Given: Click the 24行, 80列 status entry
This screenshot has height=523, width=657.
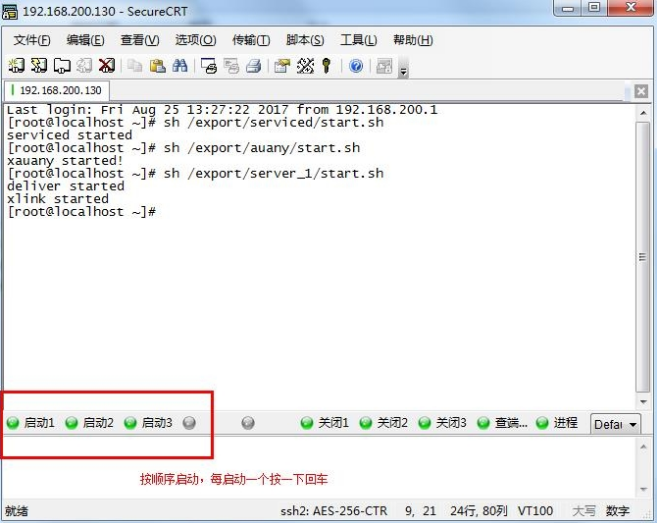Looking at the screenshot, I should tap(479, 511).
